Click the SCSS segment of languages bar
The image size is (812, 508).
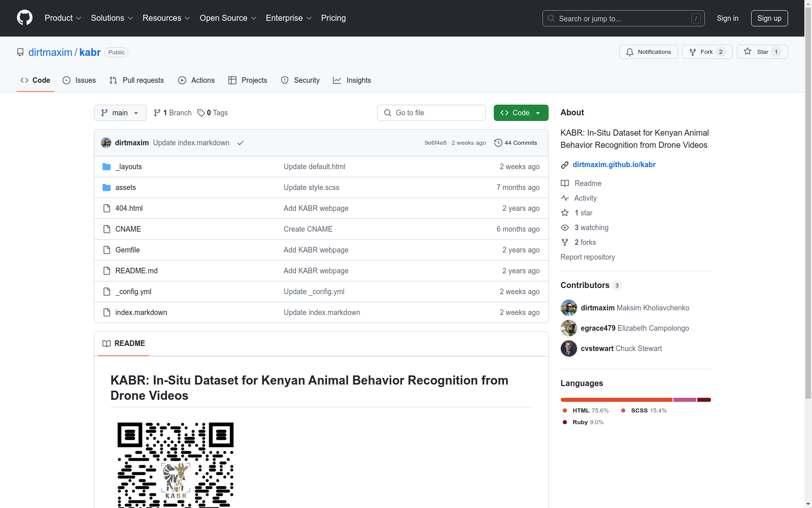point(685,400)
